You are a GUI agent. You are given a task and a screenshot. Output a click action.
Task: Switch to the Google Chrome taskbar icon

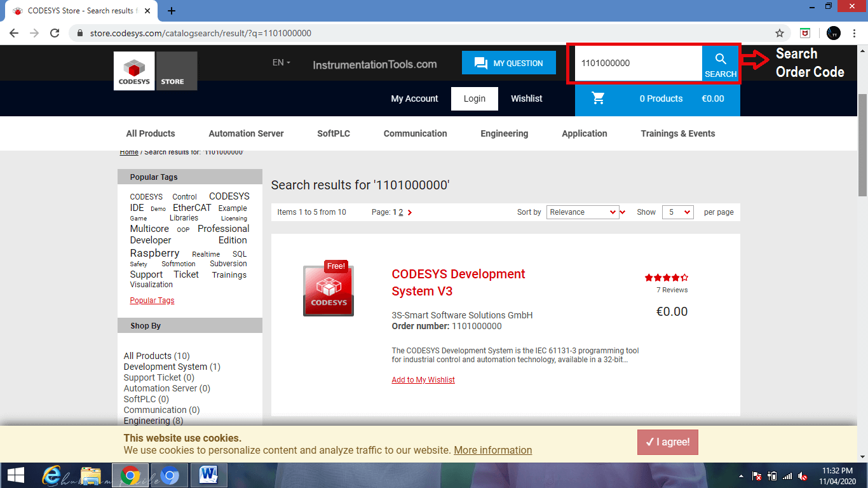pyautogui.click(x=130, y=475)
